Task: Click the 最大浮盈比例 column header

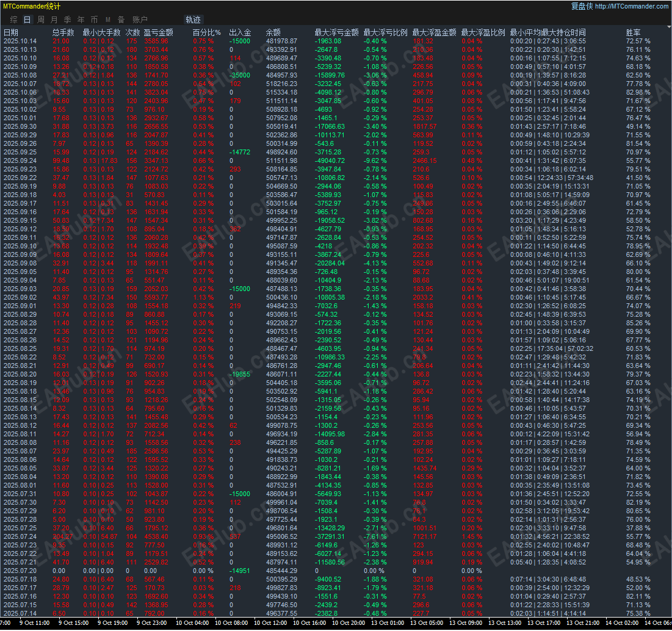Action: point(483,32)
